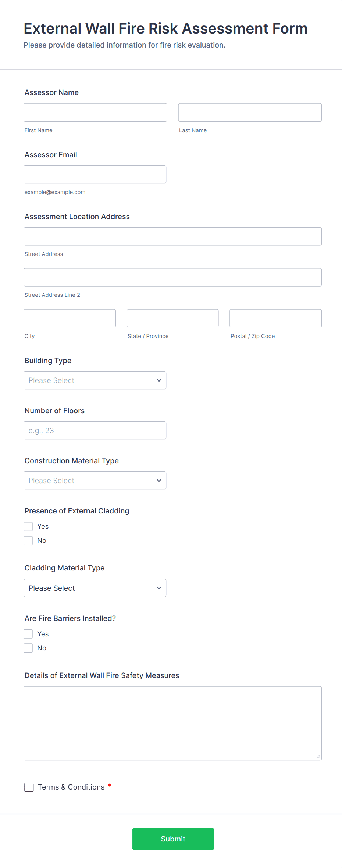
Task: Tick No for Fire Barriers Installed
Action: pyautogui.click(x=28, y=648)
